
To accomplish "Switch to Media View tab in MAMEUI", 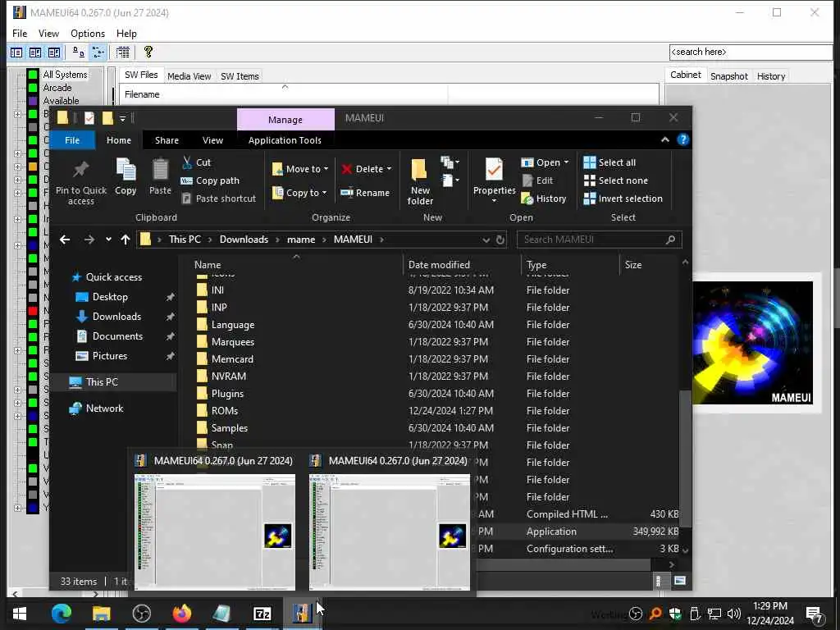I will [x=189, y=76].
